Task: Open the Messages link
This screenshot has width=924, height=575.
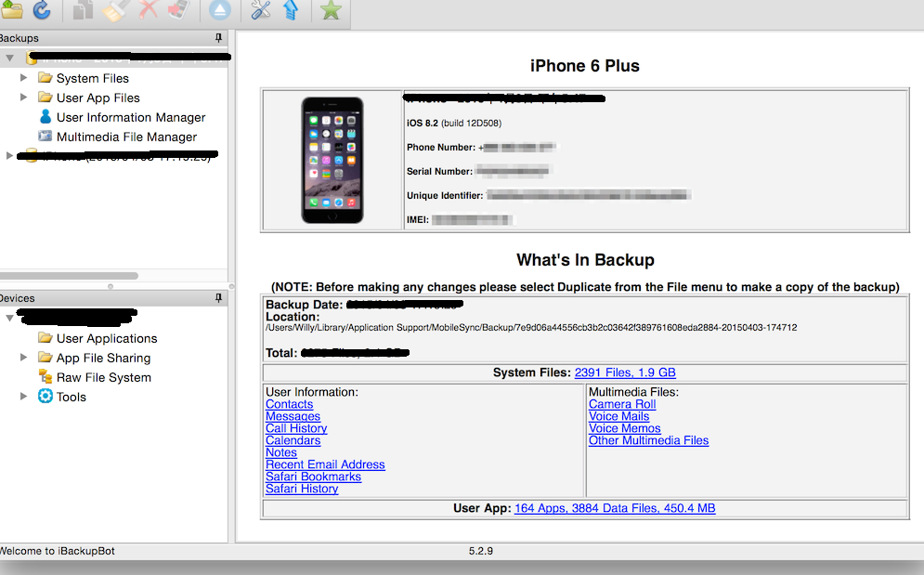Action: point(293,416)
